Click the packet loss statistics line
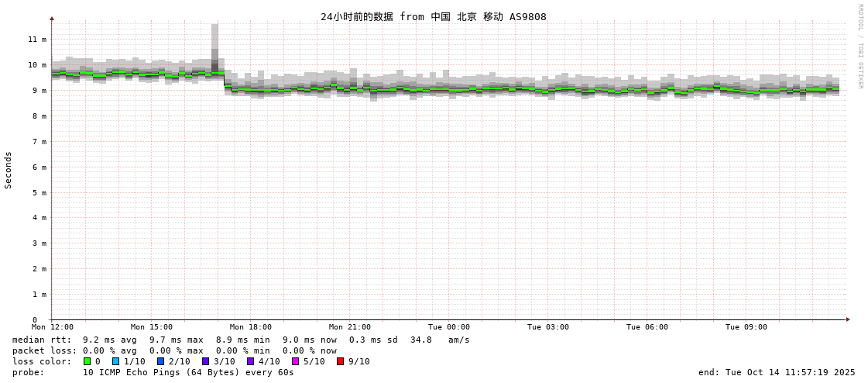Screen dimensions: 868x383 coord(174,350)
